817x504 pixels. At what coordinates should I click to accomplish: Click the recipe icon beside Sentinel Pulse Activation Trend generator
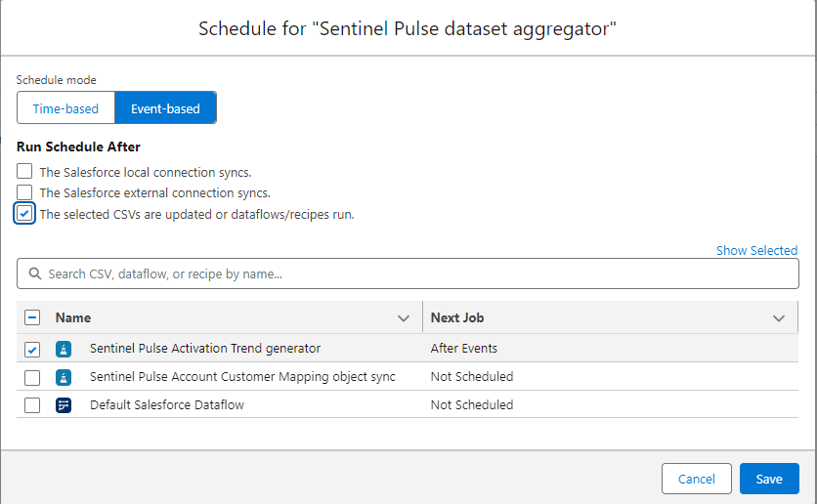click(64, 349)
